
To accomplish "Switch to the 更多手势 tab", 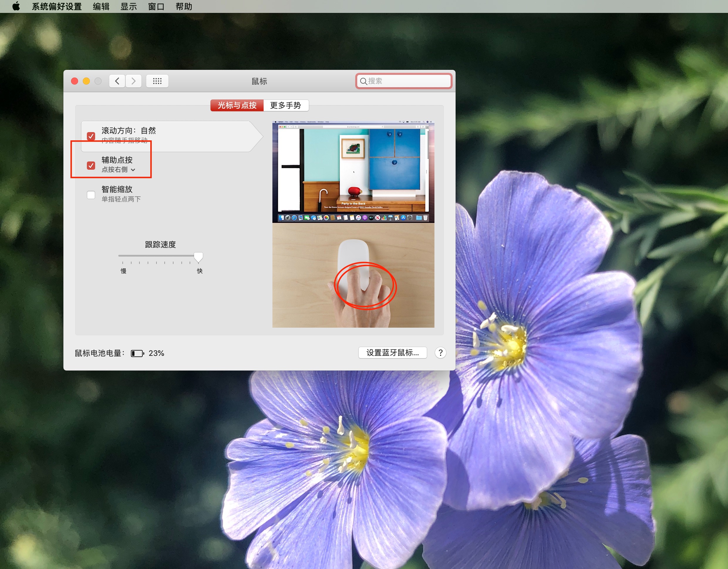I will tap(285, 105).
